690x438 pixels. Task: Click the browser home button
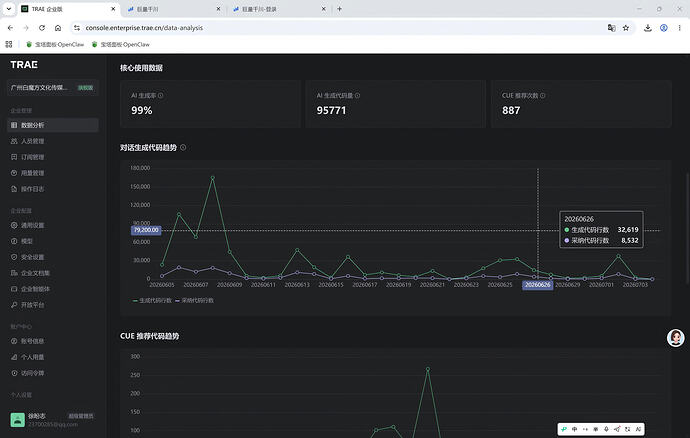[58, 28]
